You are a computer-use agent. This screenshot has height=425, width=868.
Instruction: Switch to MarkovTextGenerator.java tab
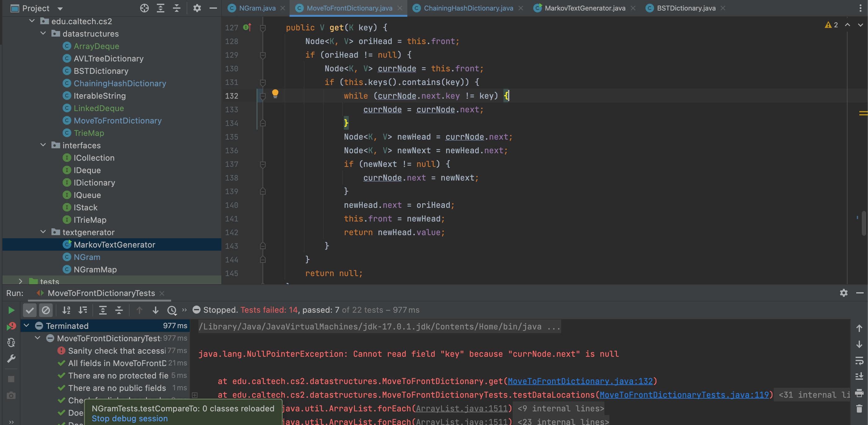coord(585,8)
